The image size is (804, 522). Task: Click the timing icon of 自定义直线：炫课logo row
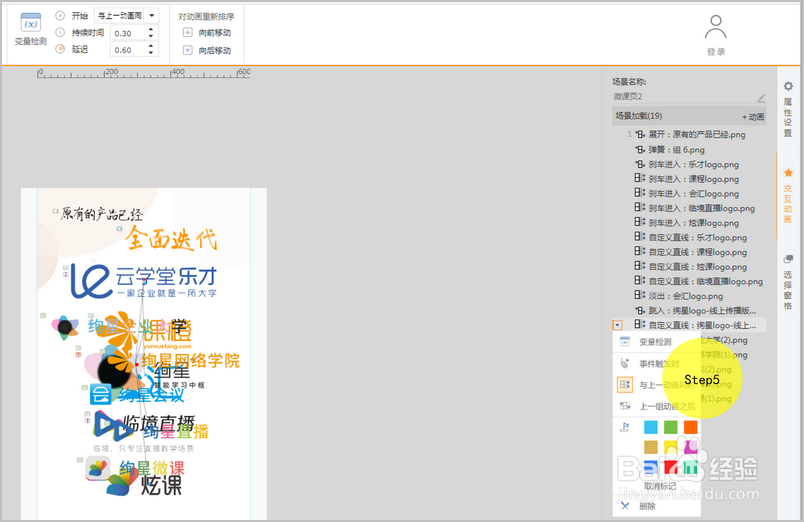640,266
